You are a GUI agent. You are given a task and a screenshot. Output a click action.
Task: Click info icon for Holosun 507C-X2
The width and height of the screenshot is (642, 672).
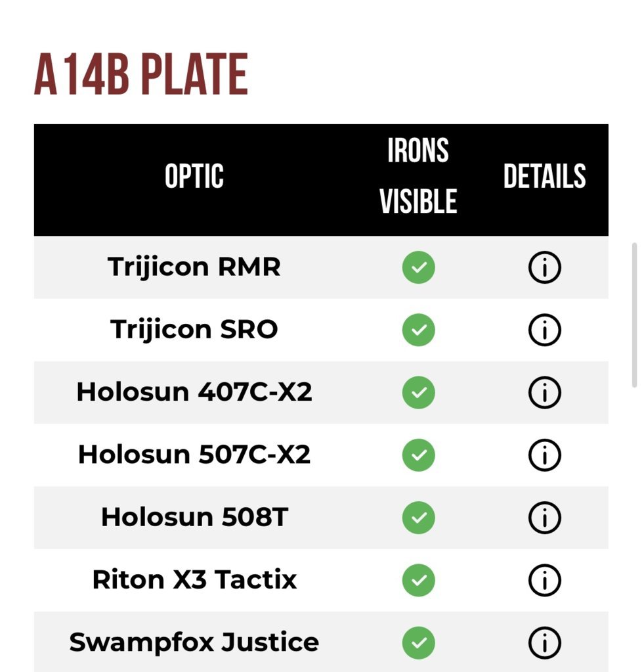coord(544,455)
